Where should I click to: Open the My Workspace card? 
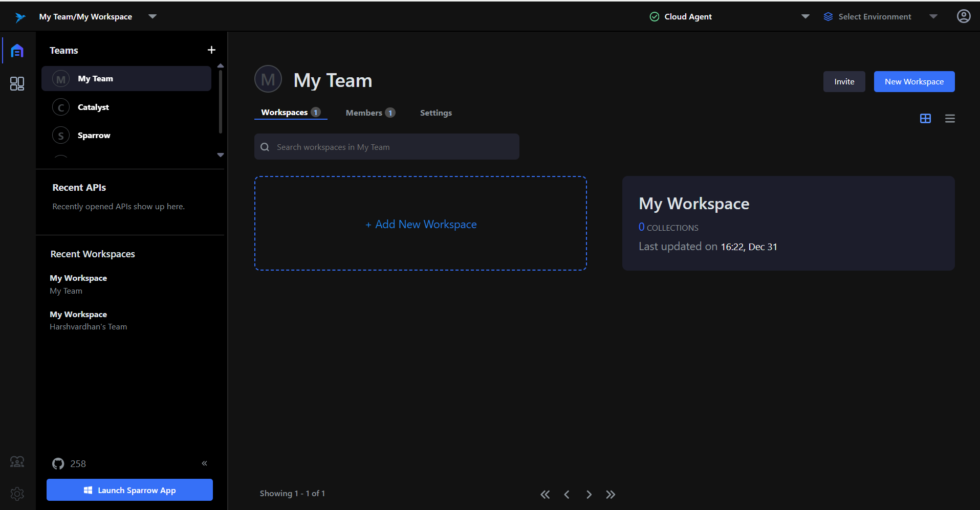tap(788, 224)
